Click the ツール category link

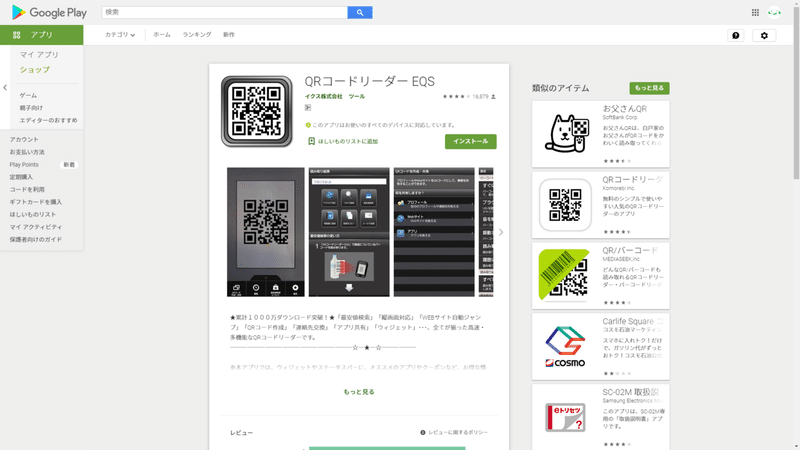click(x=357, y=96)
